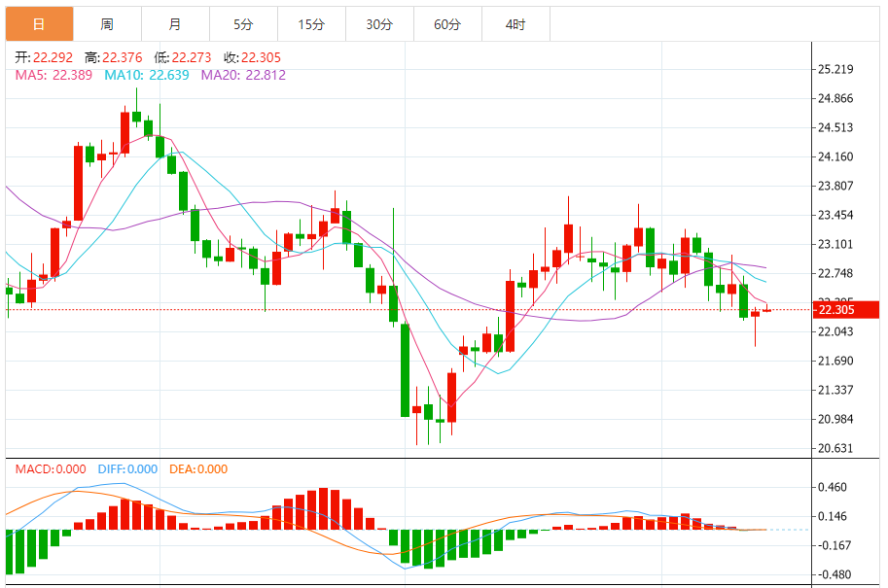This screenshot has height=588, width=888.
Task: Open the 30分 timeframe tab
Action: 379,24
